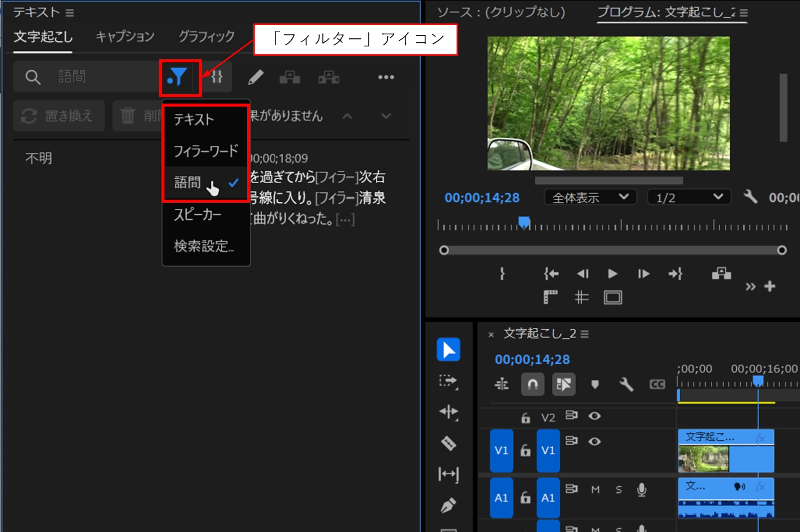
Task: Switch to the グラフィック tab
Action: click(x=206, y=36)
